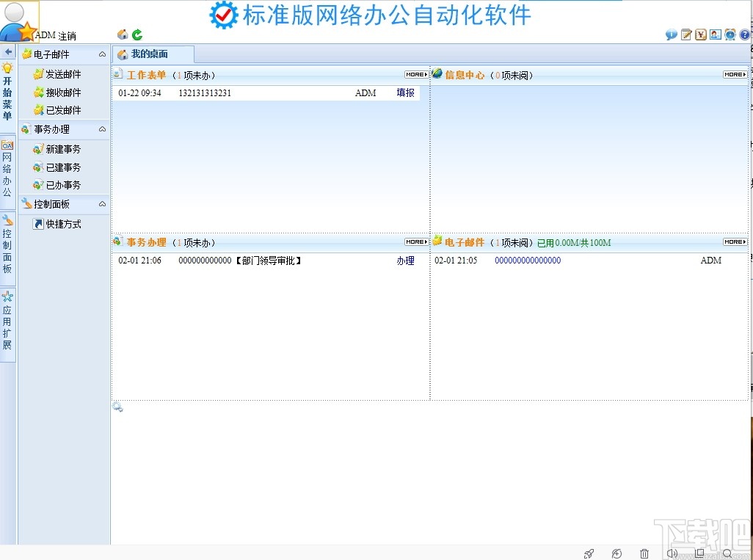Viewport: 753px width, 560px height.
Task: Click the green refresh icon above the desktop tab
Action: pos(136,34)
